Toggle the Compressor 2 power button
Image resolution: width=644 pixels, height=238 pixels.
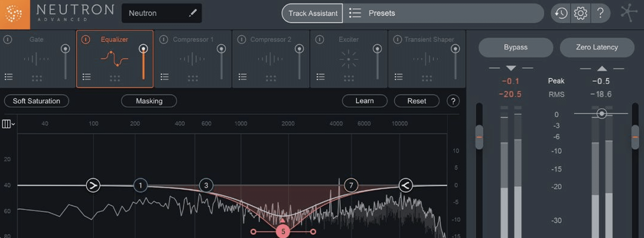[242, 39]
